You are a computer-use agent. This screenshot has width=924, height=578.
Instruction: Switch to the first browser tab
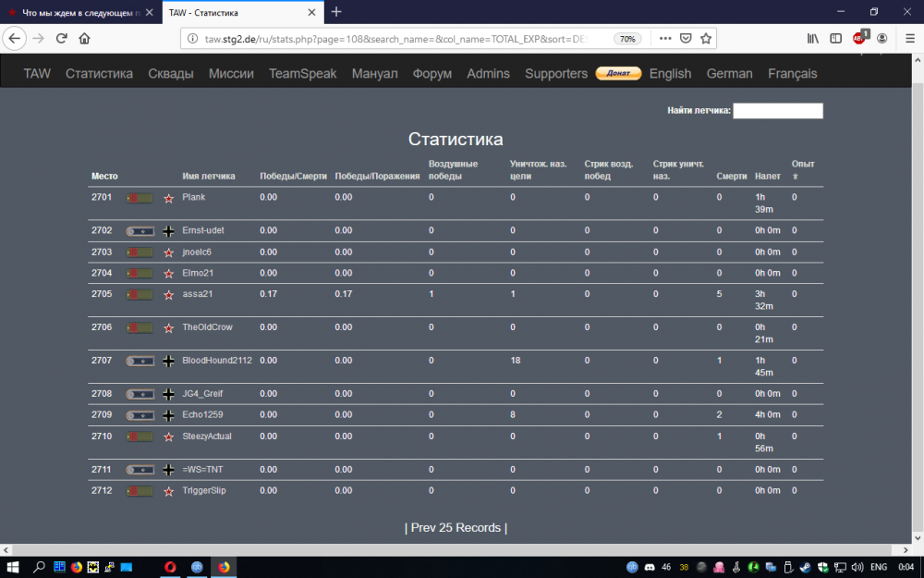80,12
